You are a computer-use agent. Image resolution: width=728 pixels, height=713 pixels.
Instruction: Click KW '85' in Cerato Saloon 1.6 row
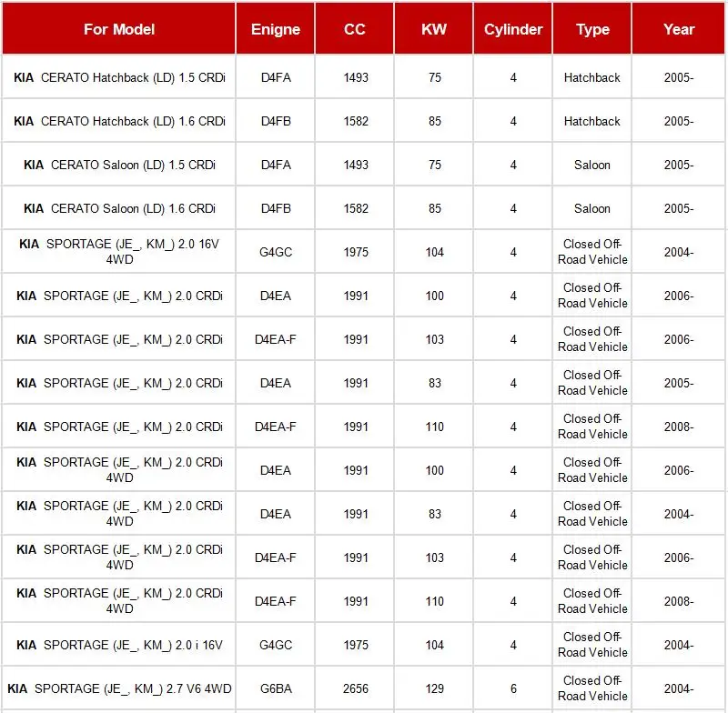tap(435, 208)
